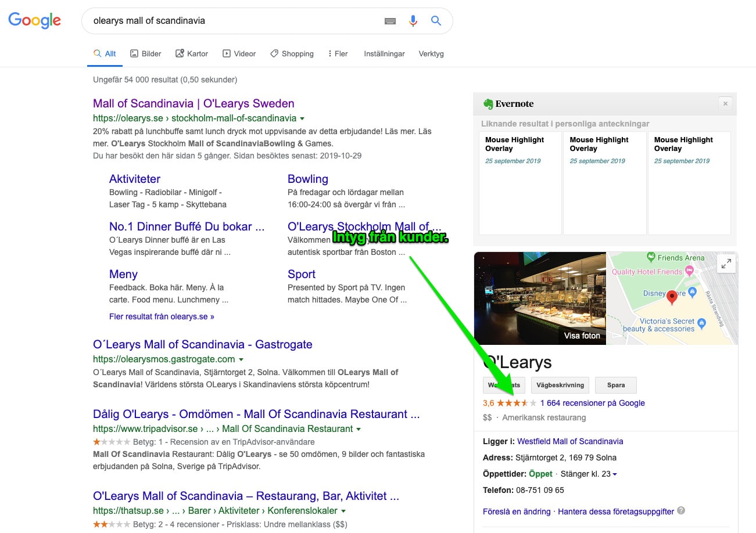The width and height of the screenshot is (756, 533).
Task: Open Mall of Scandinavia | O'Learys Sweden result
Action: [x=194, y=103]
